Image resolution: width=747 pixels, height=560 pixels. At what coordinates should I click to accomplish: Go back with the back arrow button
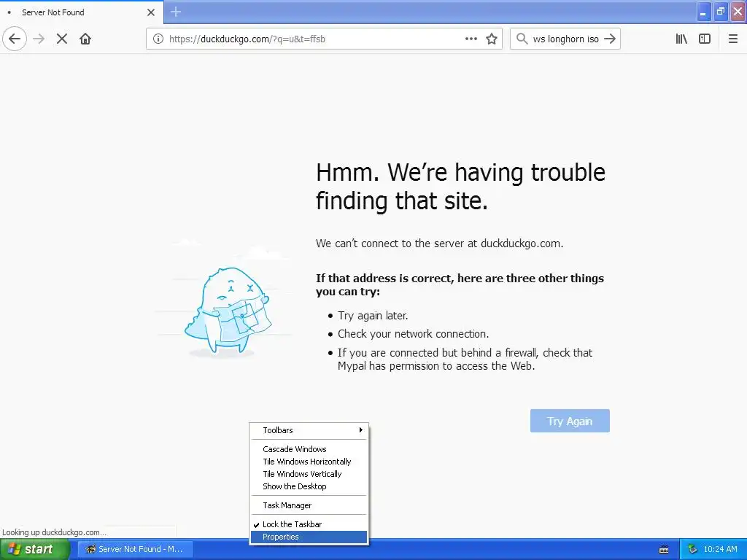pos(15,39)
